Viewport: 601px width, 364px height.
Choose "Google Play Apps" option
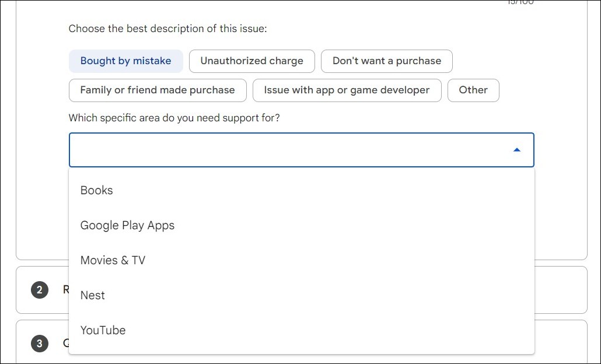pos(127,225)
